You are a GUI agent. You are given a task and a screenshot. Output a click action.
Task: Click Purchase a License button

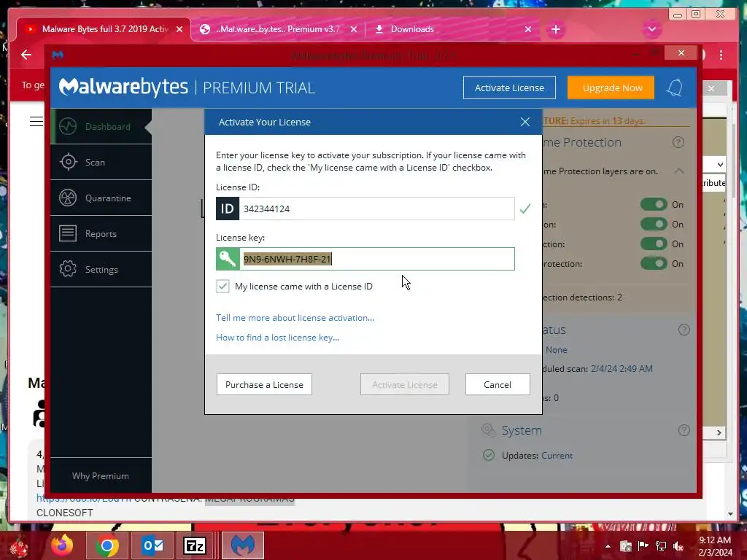[264, 385]
